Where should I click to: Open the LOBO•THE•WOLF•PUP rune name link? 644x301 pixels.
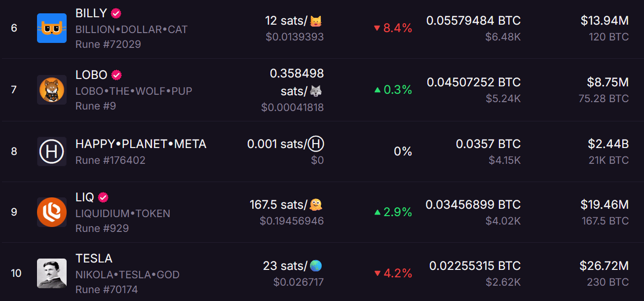pos(134,91)
